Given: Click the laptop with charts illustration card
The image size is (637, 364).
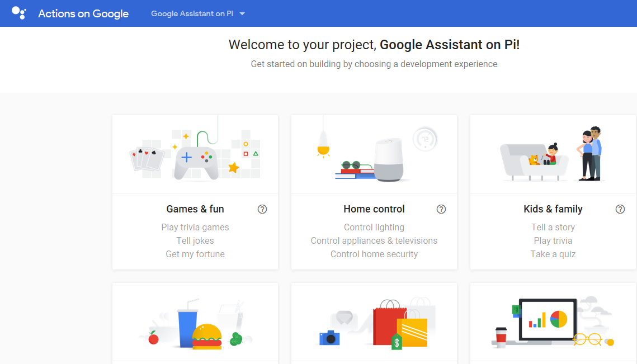Looking at the screenshot, I should [x=553, y=323].
